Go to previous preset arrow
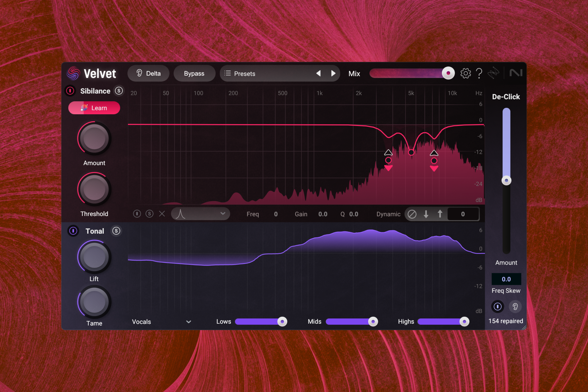Image resolution: width=588 pixels, height=392 pixels. click(x=318, y=73)
